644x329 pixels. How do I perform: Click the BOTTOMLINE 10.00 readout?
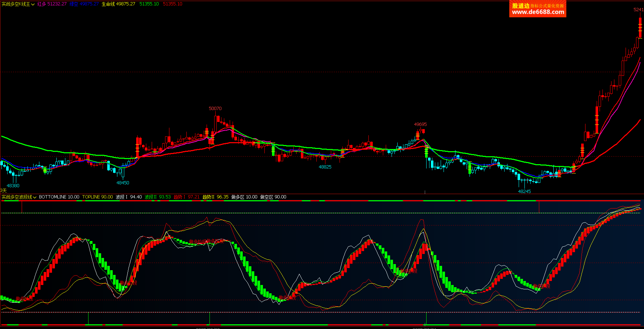click(59, 197)
